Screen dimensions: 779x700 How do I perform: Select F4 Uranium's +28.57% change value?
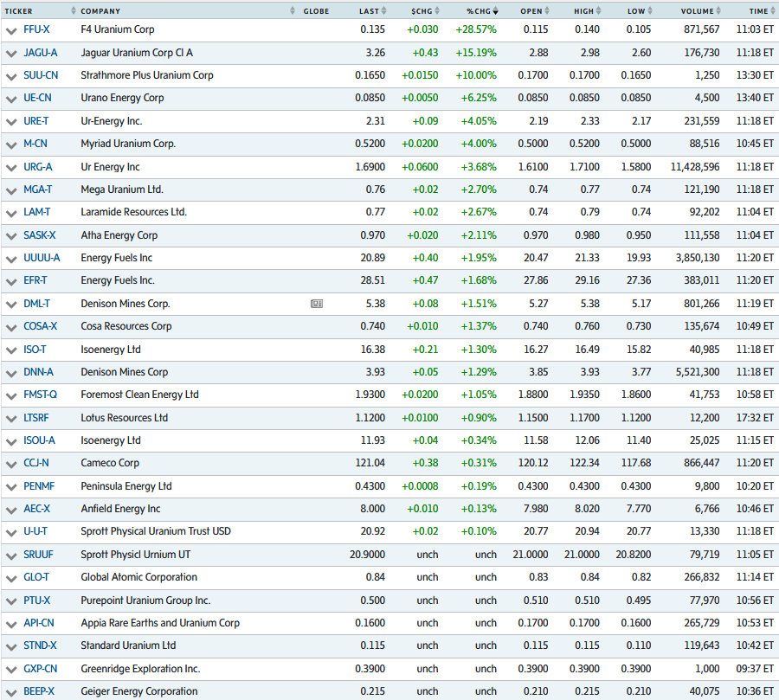(476, 29)
